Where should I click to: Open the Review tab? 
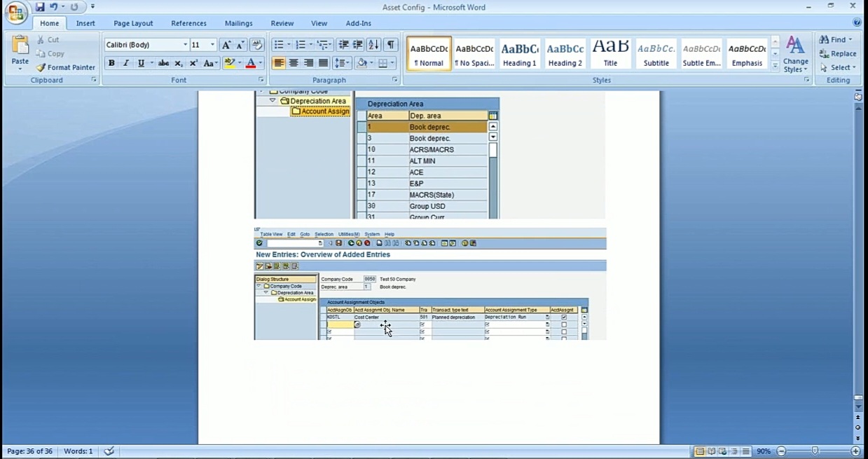pos(282,23)
